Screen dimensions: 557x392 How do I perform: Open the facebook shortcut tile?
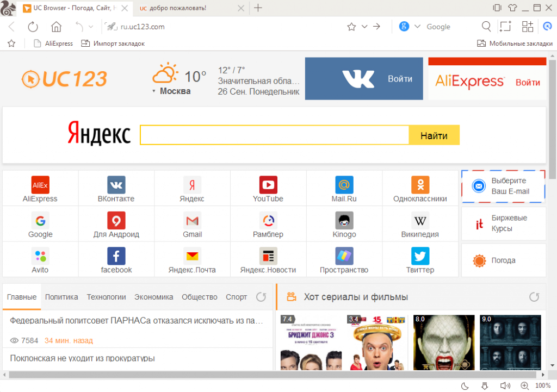[x=116, y=259]
